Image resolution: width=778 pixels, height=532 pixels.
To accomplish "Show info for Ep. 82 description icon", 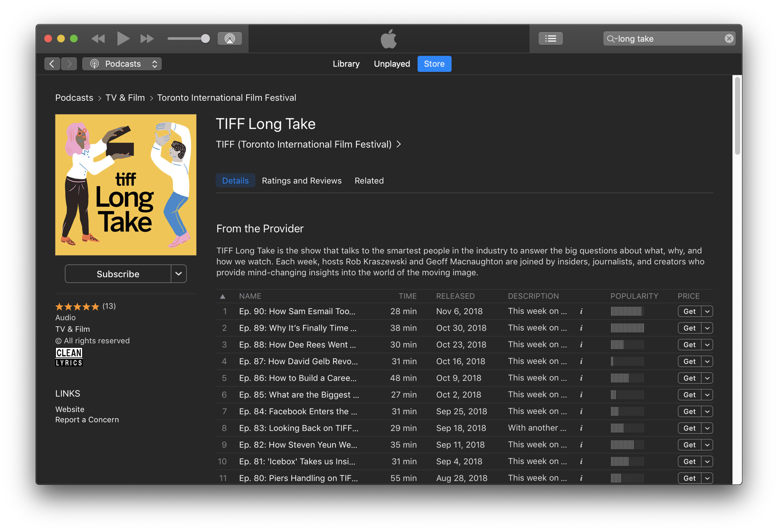I will coord(581,445).
